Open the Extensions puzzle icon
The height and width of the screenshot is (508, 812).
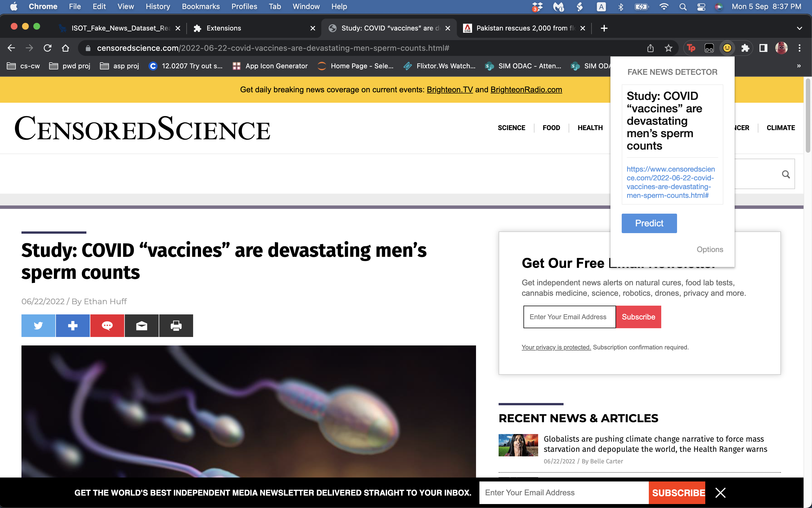coord(745,48)
